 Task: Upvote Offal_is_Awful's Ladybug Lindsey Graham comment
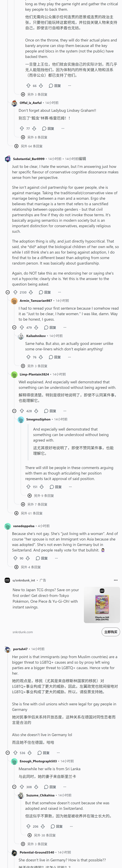22,128
